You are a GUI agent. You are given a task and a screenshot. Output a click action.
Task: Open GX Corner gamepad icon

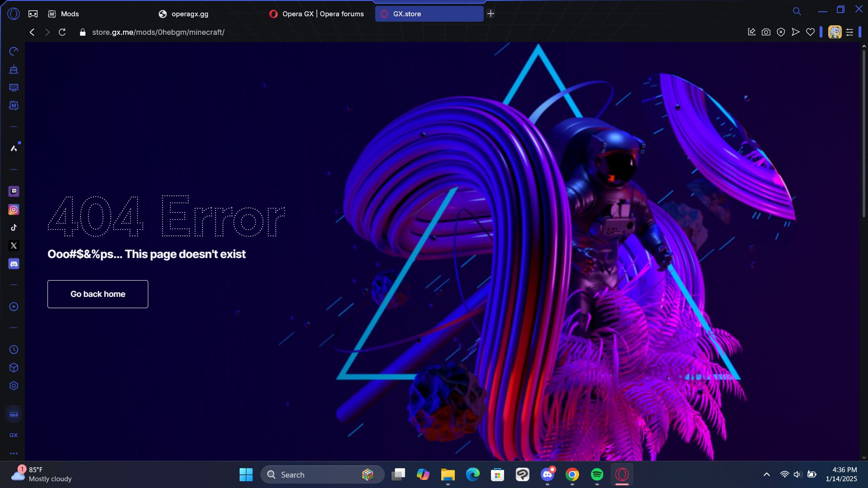[x=33, y=14]
